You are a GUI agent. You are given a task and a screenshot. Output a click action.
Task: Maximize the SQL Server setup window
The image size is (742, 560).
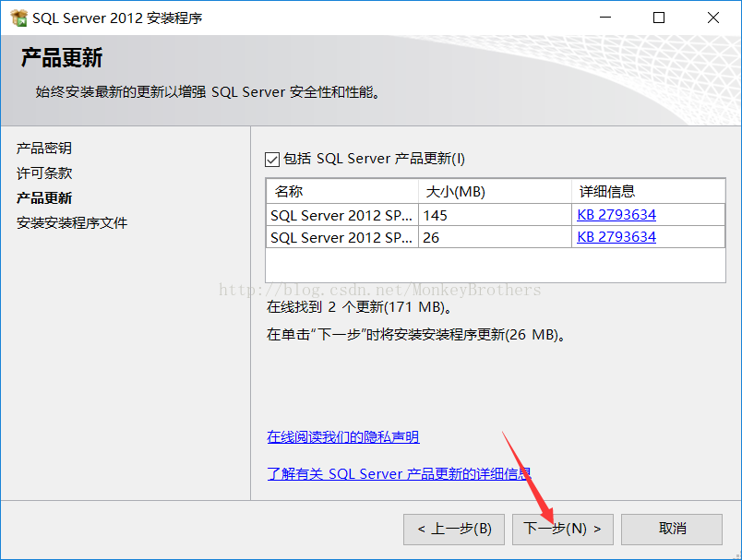(x=659, y=18)
